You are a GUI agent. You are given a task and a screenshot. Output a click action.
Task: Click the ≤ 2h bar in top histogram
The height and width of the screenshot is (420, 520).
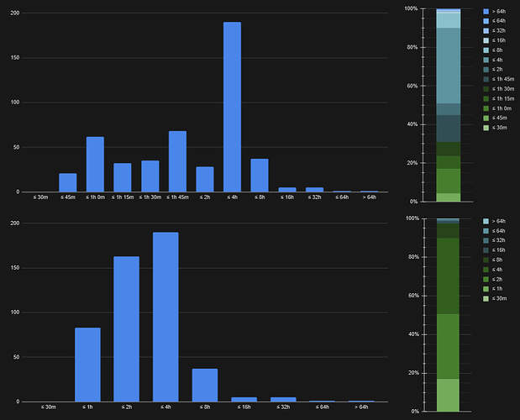click(205, 179)
